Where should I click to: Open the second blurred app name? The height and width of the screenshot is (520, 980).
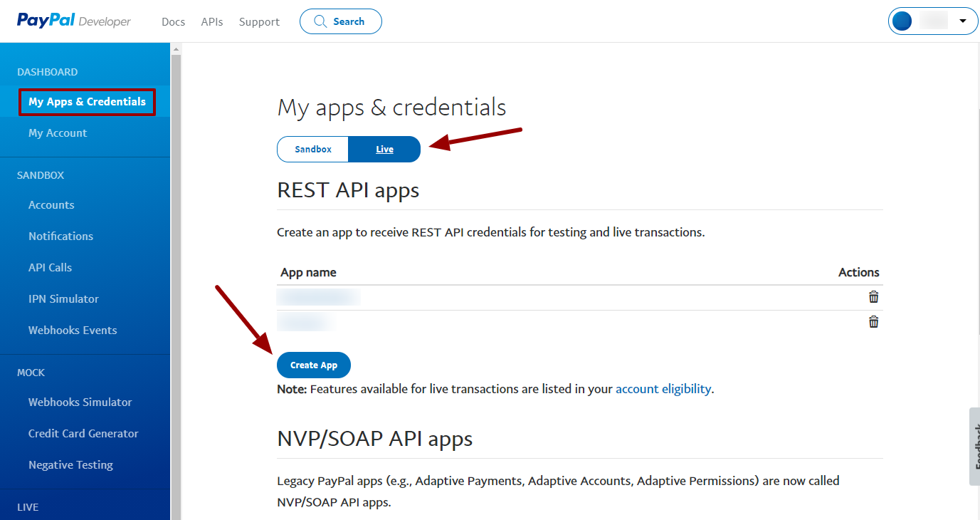pyautogui.click(x=305, y=322)
